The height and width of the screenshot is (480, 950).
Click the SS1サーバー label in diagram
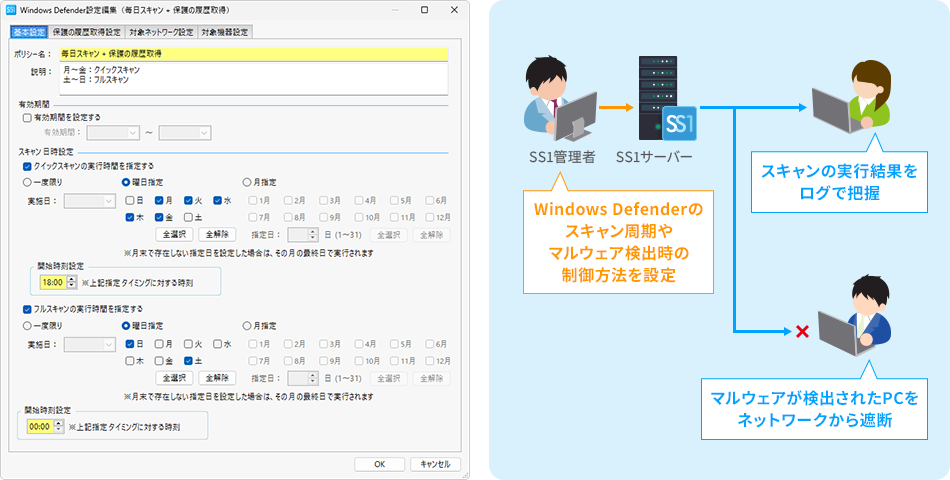click(x=654, y=158)
